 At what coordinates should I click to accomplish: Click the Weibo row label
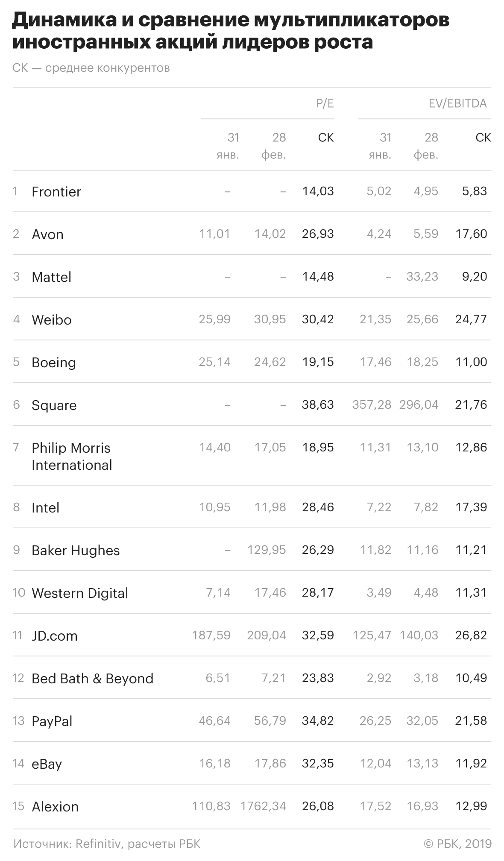51,320
